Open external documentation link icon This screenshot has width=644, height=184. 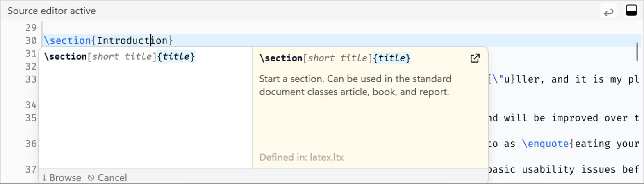(x=475, y=58)
